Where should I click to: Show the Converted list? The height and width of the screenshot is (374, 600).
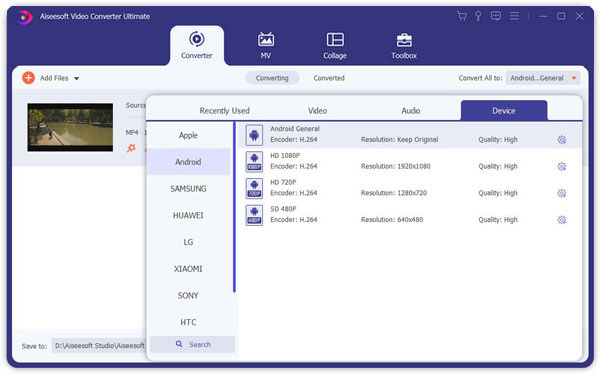(x=329, y=78)
